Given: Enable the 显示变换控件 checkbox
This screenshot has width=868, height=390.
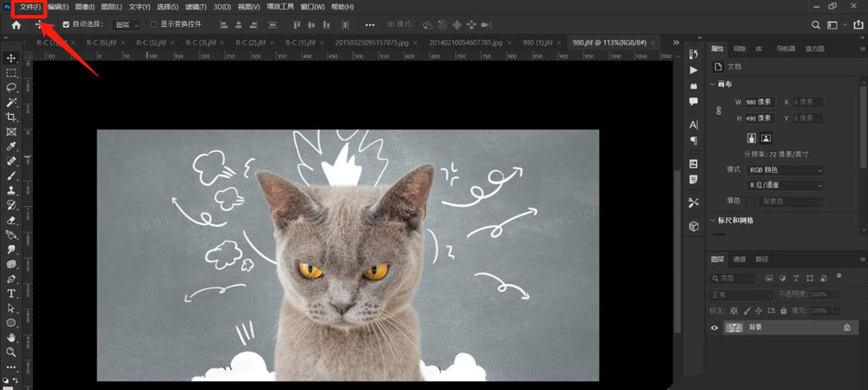Looking at the screenshot, I should click(x=155, y=25).
